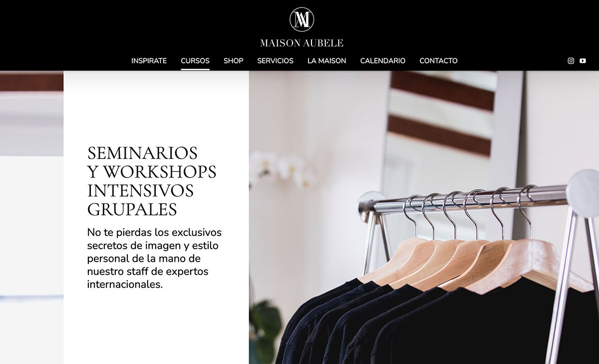Go to the INSPIRATE menu item
599x364 pixels.
(x=149, y=61)
